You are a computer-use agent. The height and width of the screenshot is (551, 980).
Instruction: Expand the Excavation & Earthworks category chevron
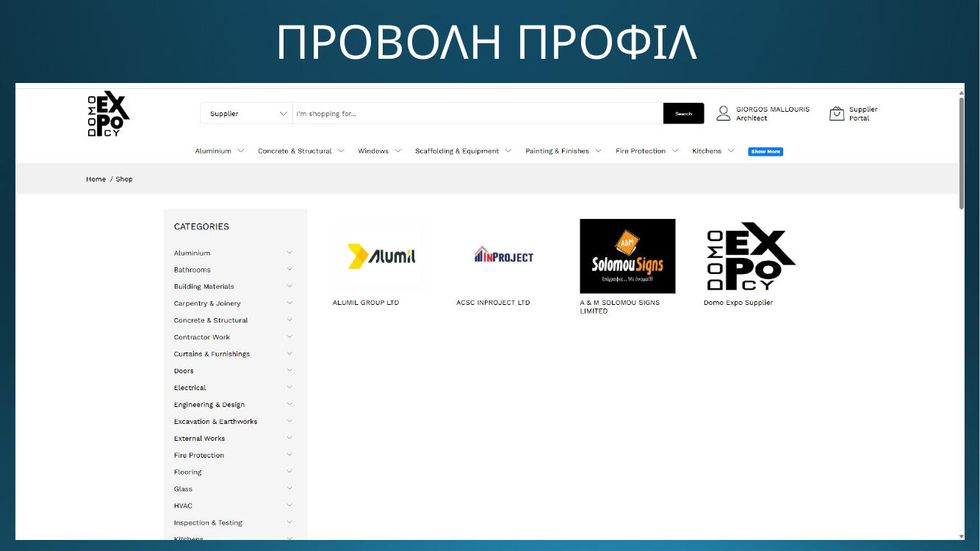(x=289, y=421)
